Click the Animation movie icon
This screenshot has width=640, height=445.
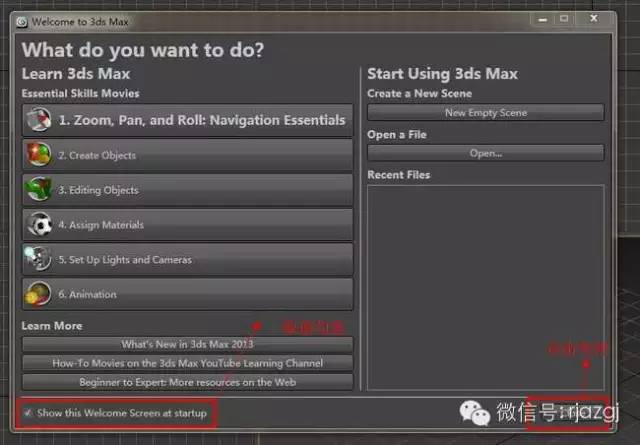tap(39, 294)
